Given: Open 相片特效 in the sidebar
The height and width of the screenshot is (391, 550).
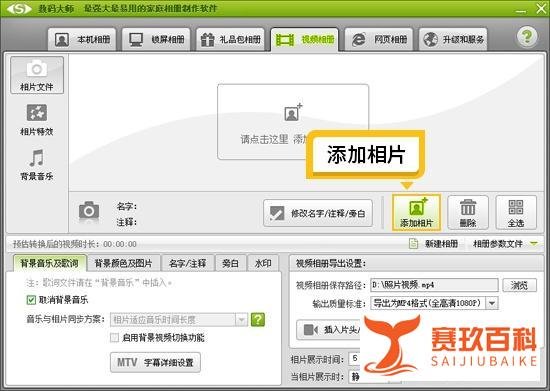Looking at the screenshot, I should (37, 120).
